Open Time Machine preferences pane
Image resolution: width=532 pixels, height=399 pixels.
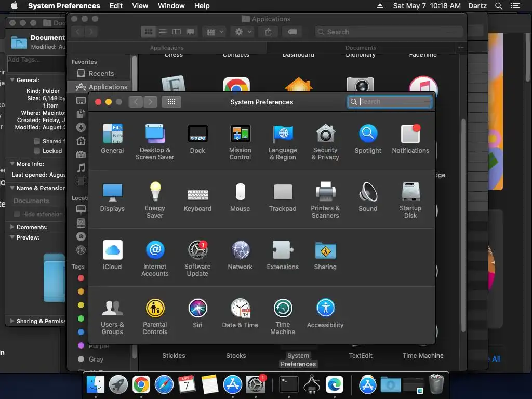point(283,317)
